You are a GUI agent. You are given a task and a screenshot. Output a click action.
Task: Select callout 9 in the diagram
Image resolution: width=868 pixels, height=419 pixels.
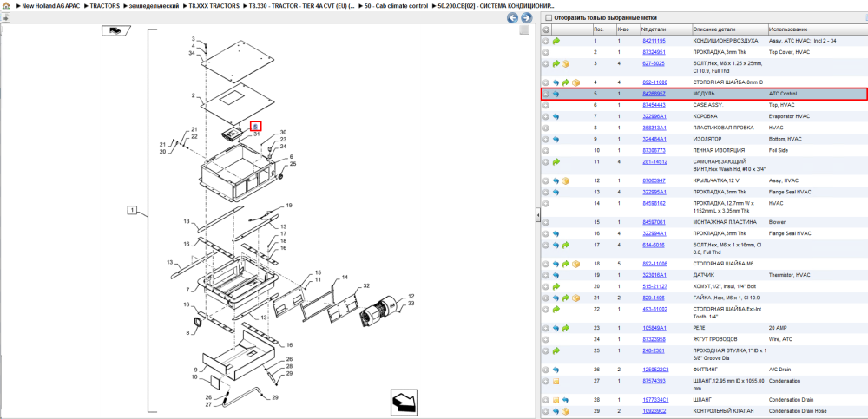point(195,370)
